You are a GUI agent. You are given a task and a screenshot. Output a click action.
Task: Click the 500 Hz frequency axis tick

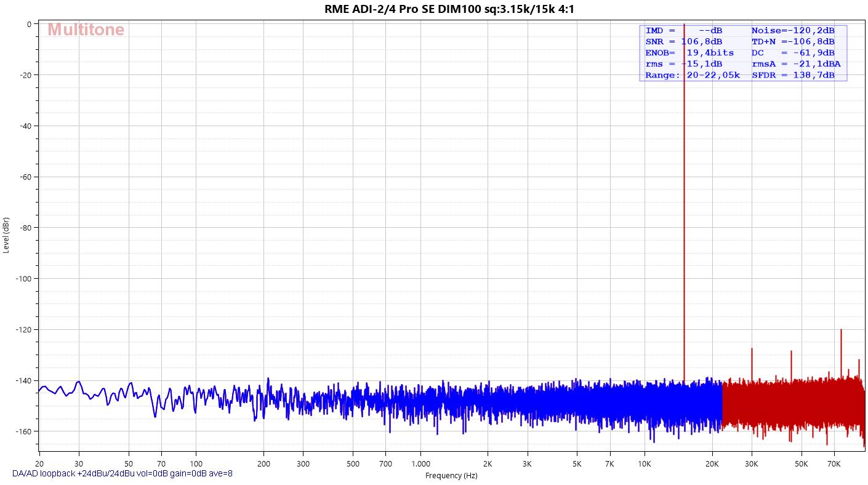point(353,463)
